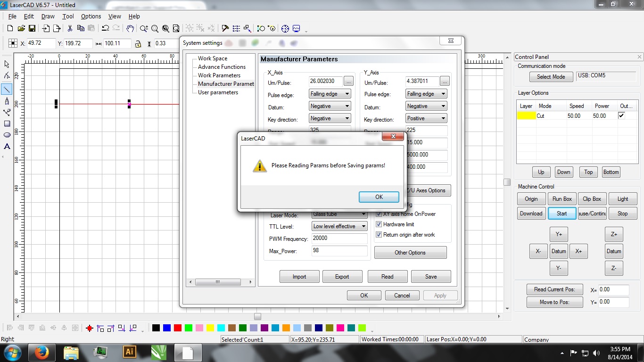The image size is (644, 362).
Task: Expand Y_Axis Key direction dropdown
Action: [426, 118]
